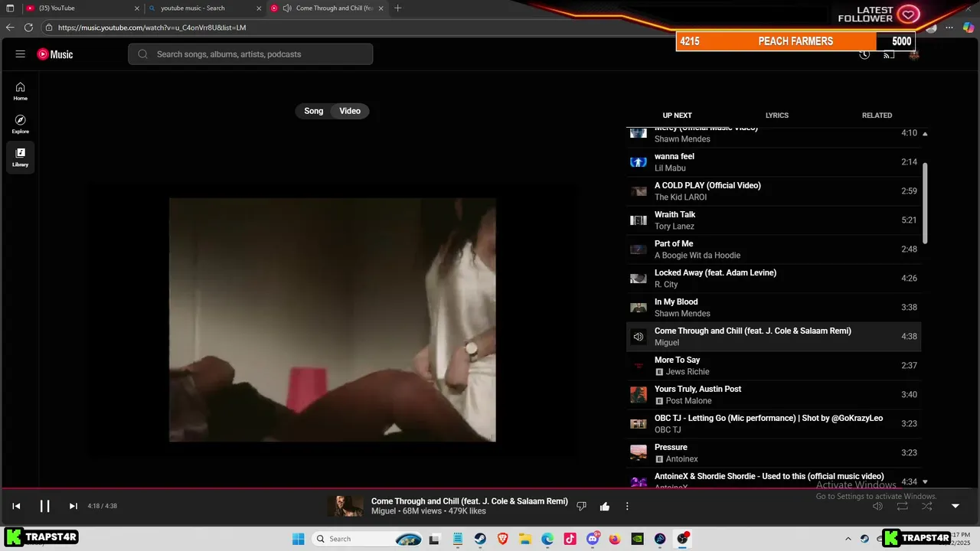Image resolution: width=980 pixels, height=551 pixels.
Task: Open the three-dot song options menu
Action: [x=627, y=506]
